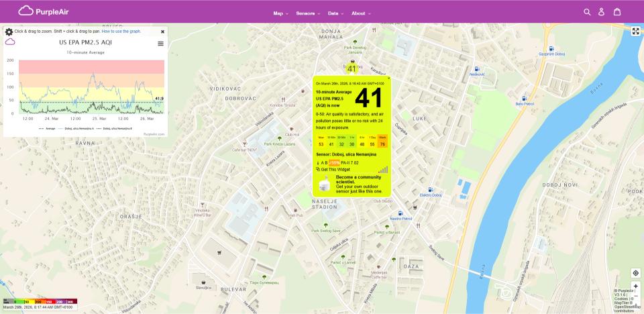Expand the Map menu
The image size is (644, 314).
coord(280,13)
